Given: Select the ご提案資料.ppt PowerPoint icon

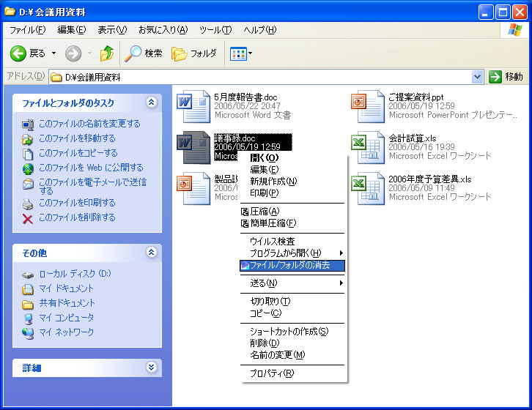Looking at the screenshot, I should coord(367,106).
